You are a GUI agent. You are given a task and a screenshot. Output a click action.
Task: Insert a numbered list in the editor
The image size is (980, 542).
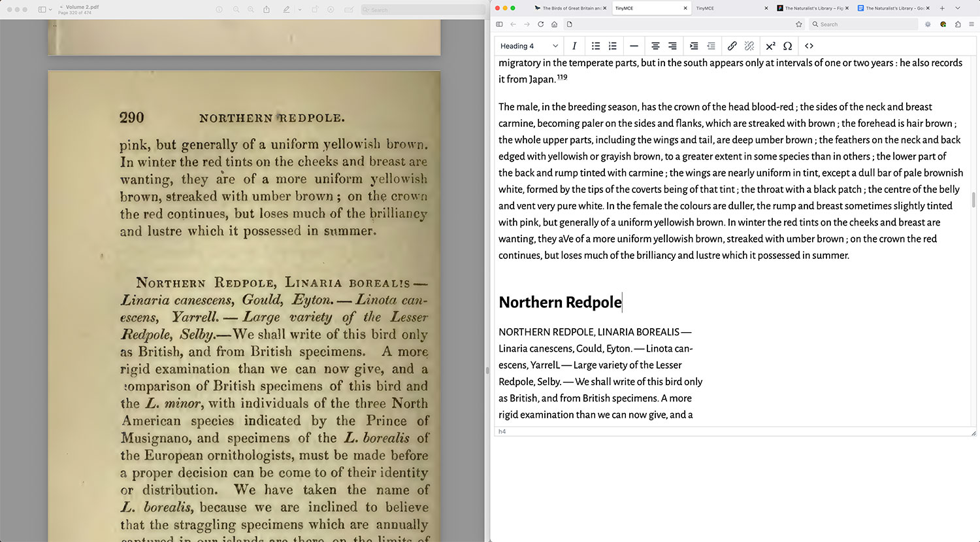[x=612, y=46]
